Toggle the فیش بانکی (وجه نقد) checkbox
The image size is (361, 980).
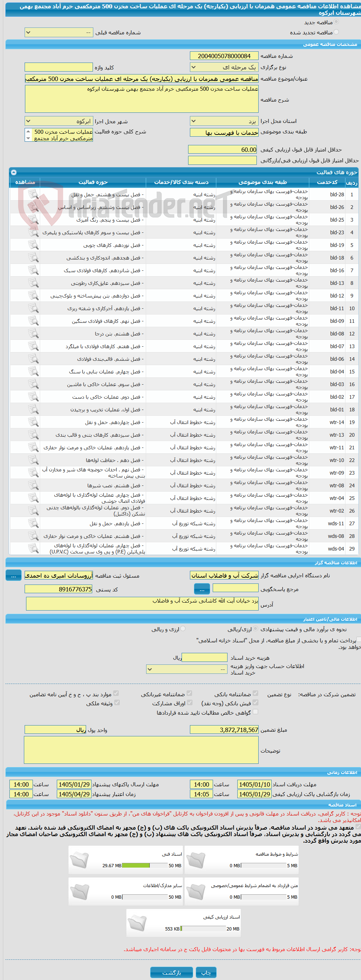point(255,703)
